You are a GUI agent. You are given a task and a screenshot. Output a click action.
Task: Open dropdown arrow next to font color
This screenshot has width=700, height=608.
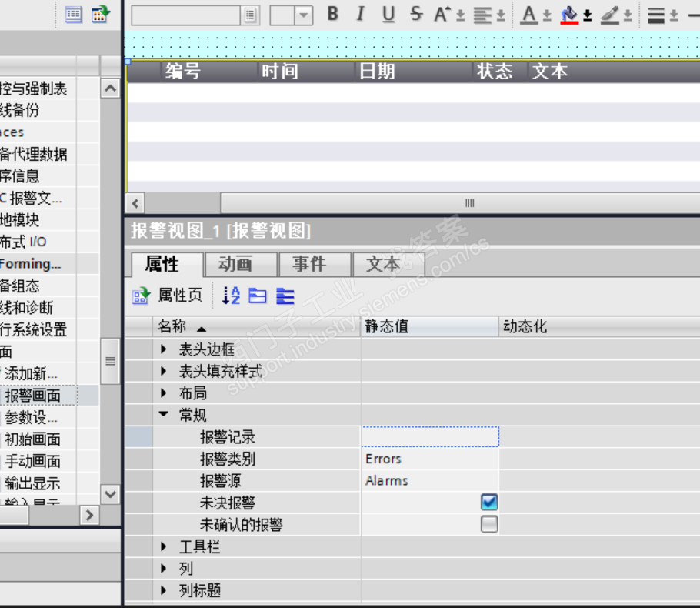pos(547,16)
